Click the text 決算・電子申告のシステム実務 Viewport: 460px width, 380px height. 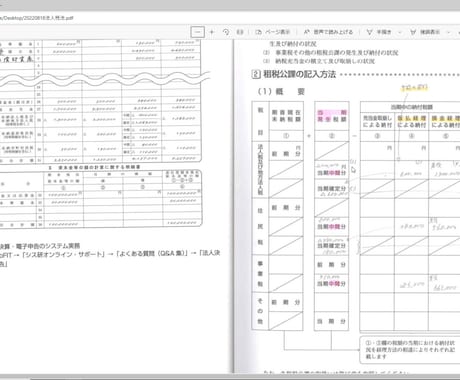tap(40, 246)
